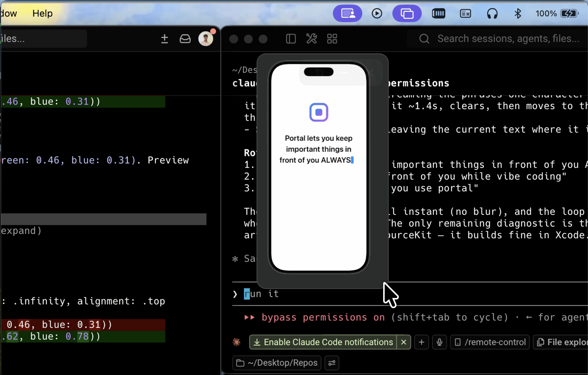Screen dimensions: 588x375
Task: Click the keyboard-shortcut panel icon in menu bar
Action: pos(465,13)
